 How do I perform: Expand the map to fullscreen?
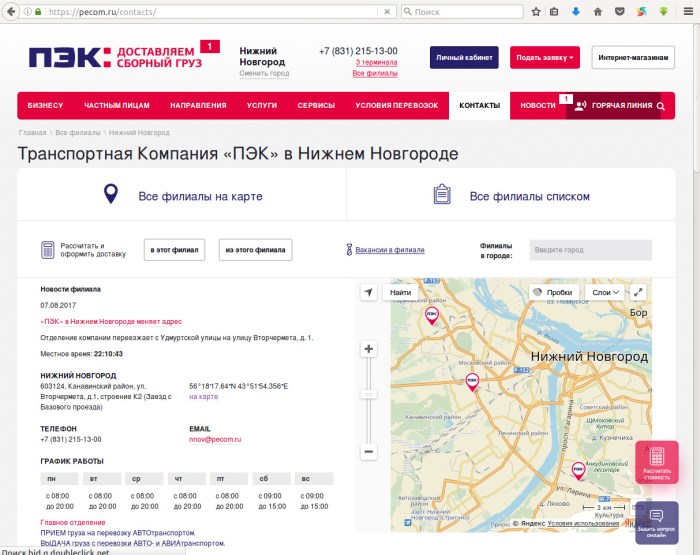click(x=638, y=292)
